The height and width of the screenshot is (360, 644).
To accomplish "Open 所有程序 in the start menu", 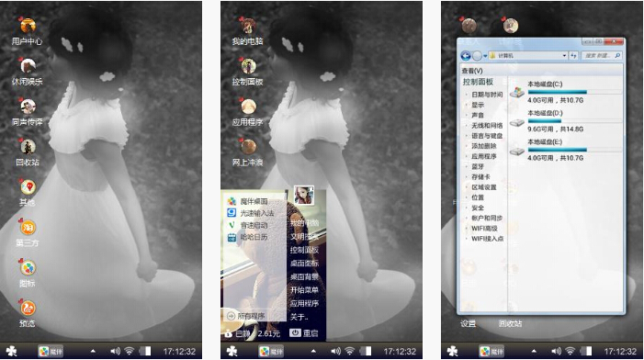I will tap(246, 316).
